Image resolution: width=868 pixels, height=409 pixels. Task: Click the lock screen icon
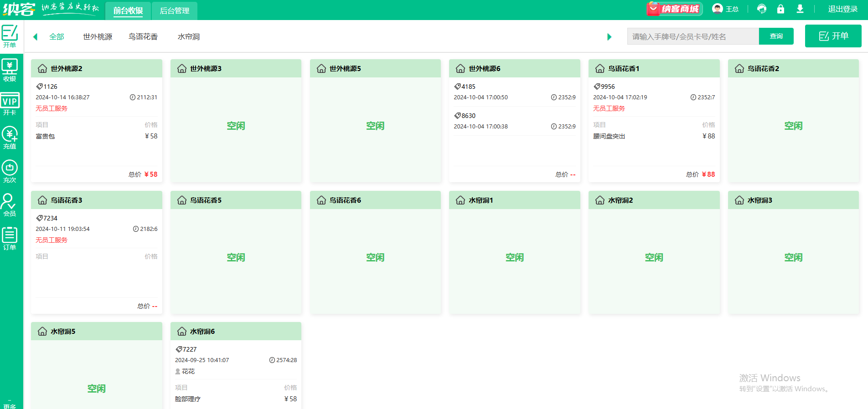click(x=780, y=9)
